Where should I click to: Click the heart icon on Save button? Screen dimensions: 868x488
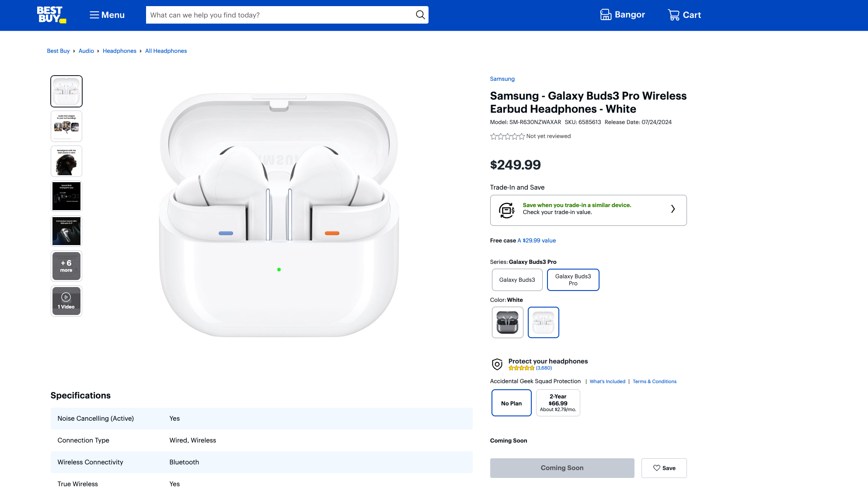pyautogui.click(x=657, y=468)
